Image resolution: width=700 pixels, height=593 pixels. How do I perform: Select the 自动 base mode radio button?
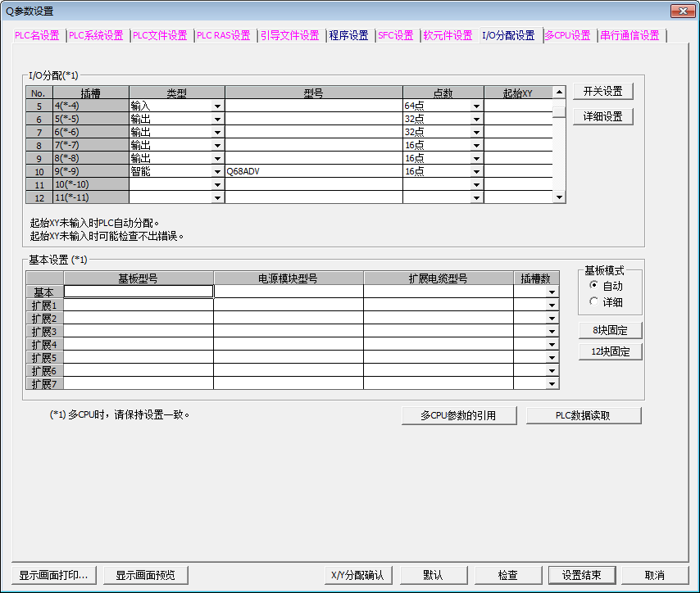[x=594, y=286]
